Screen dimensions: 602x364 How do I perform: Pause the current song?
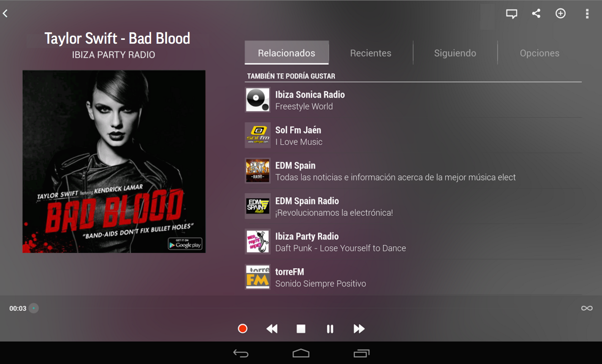coord(330,328)
